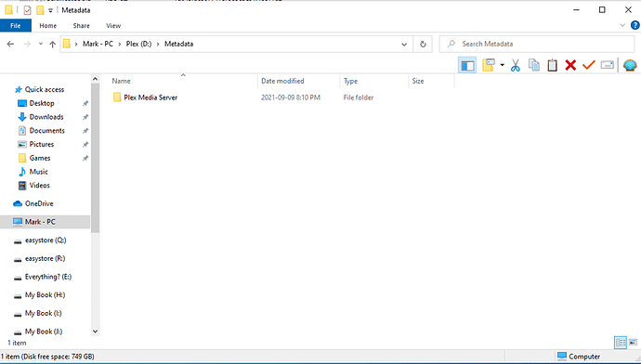Open Customize Quick Access Toolbar dropdown
This screenshot has height=364, width=641.
point(50,10)
